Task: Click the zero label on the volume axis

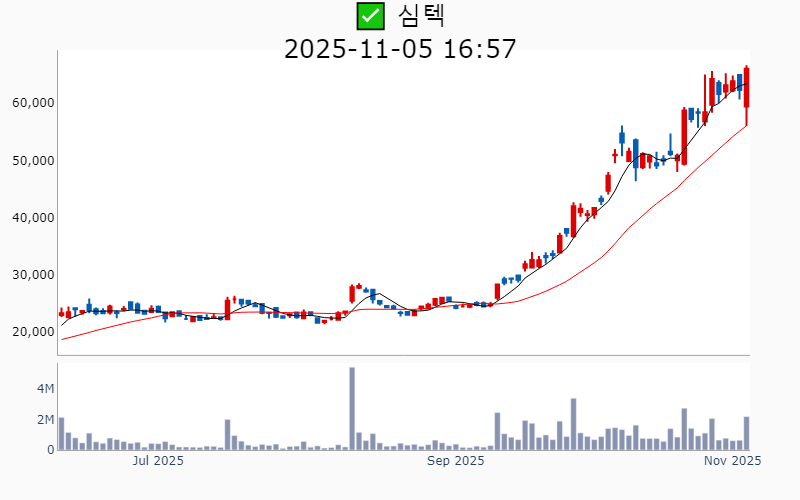Action: tap(50, 450)
